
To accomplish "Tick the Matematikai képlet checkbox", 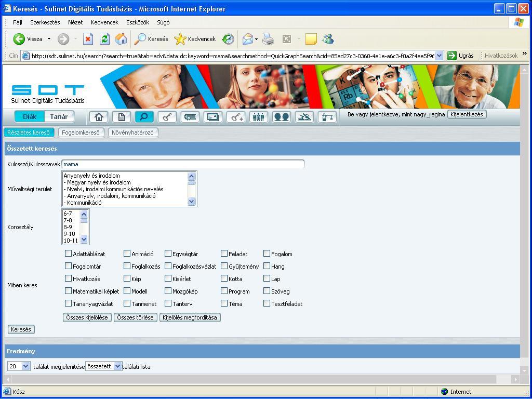I will tap(68, 291).
